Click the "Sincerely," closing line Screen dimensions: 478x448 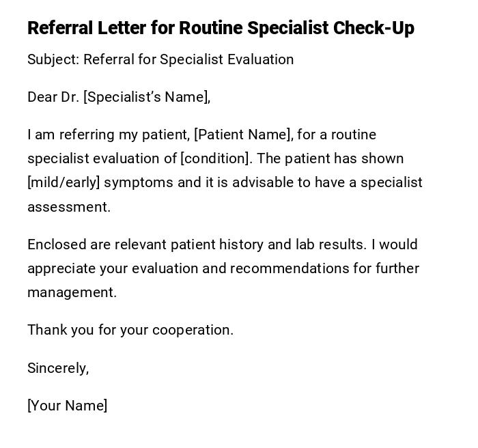click(x=58, y=368)
